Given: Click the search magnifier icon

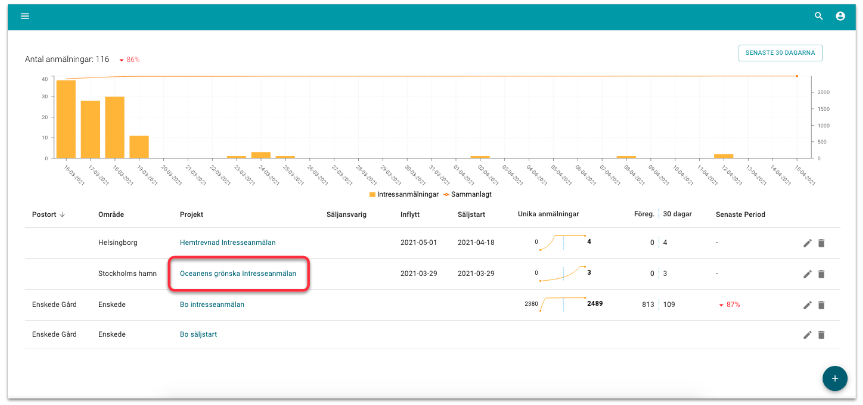Looking at the screenshot, I should click(x=819, y=16).
